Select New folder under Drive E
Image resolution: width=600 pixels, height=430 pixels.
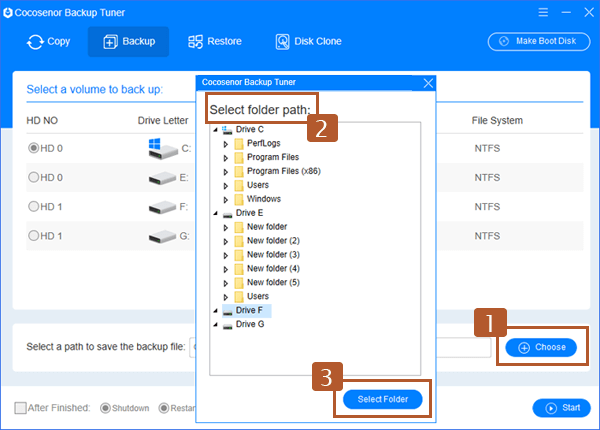pyautogui.click(x=267, y=227)
